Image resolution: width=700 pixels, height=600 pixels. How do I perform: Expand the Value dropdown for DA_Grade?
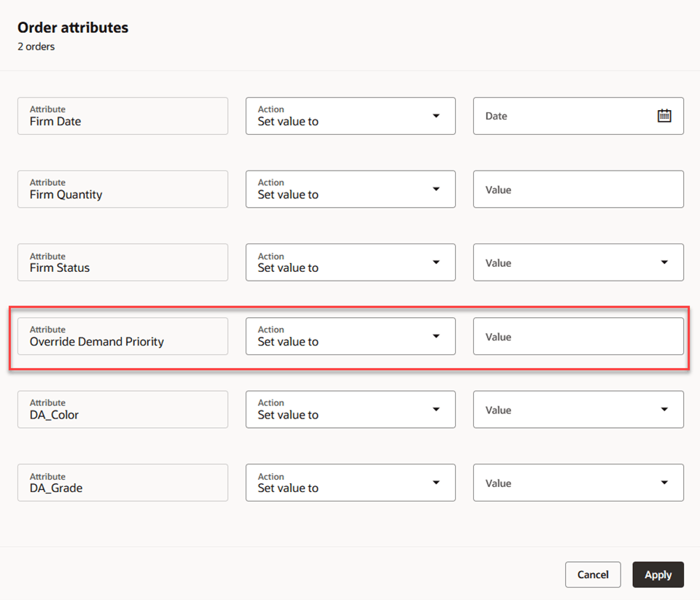click(664, 482)
